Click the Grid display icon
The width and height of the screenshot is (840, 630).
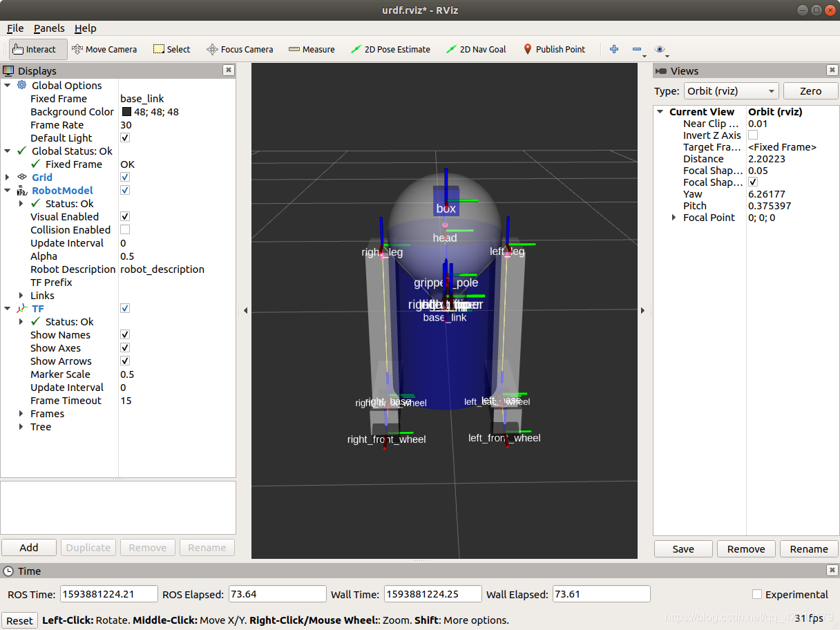click(21, 177)
